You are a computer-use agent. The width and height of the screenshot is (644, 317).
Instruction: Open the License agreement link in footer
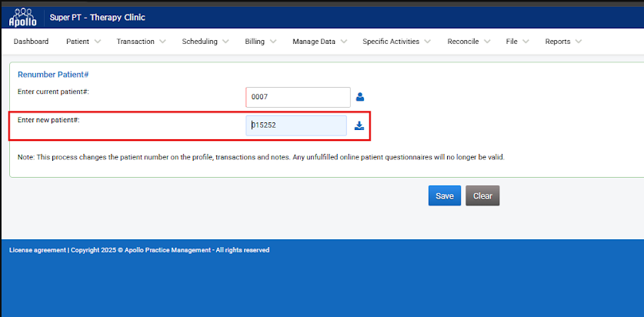click(38, 250)
